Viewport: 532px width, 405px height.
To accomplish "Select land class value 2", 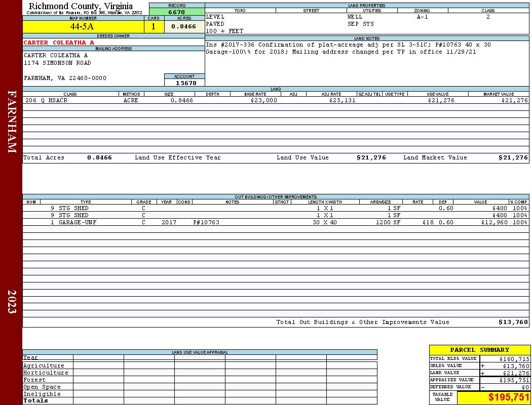I will click(x=488, y=17).
